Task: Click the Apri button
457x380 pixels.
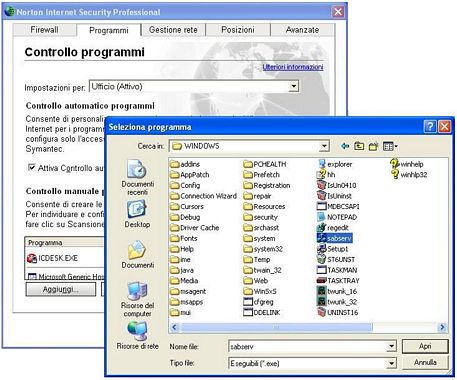Action: pos(425,346)
